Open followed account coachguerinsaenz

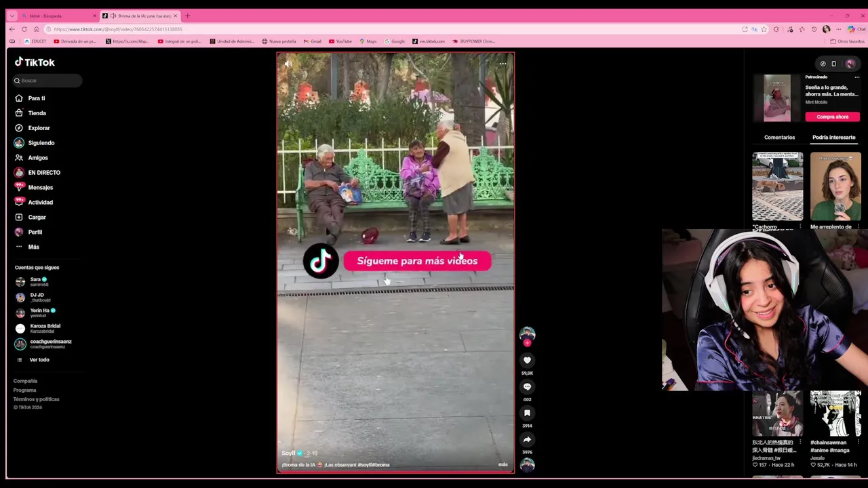point(43,344)
